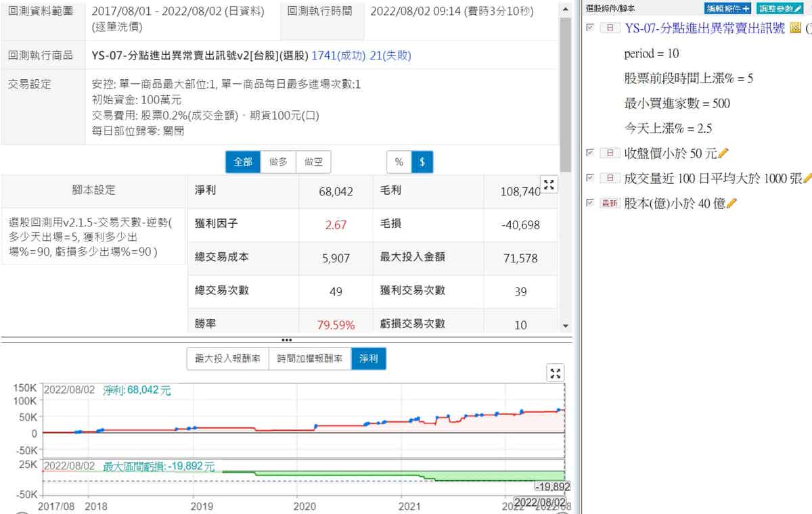The image size is (812, 514).
Task: Toggle checkbox for 收盤價小於 50 元
Action: [x=590, y=154]
